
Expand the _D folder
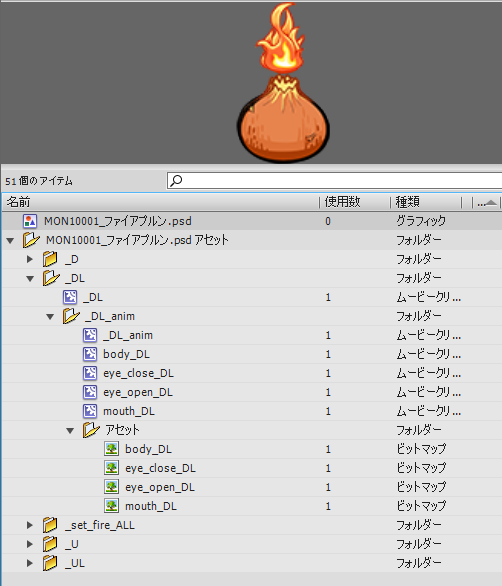click(x=30, y=259)
